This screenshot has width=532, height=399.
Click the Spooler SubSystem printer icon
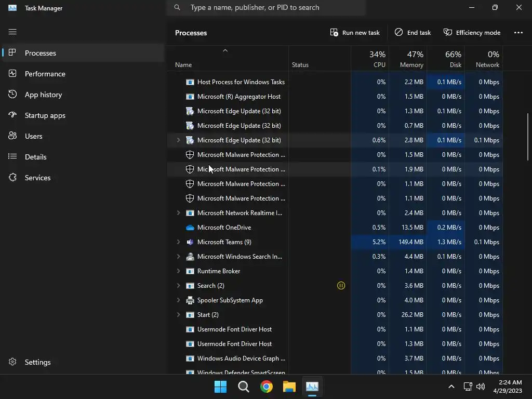tap(190, 300)
